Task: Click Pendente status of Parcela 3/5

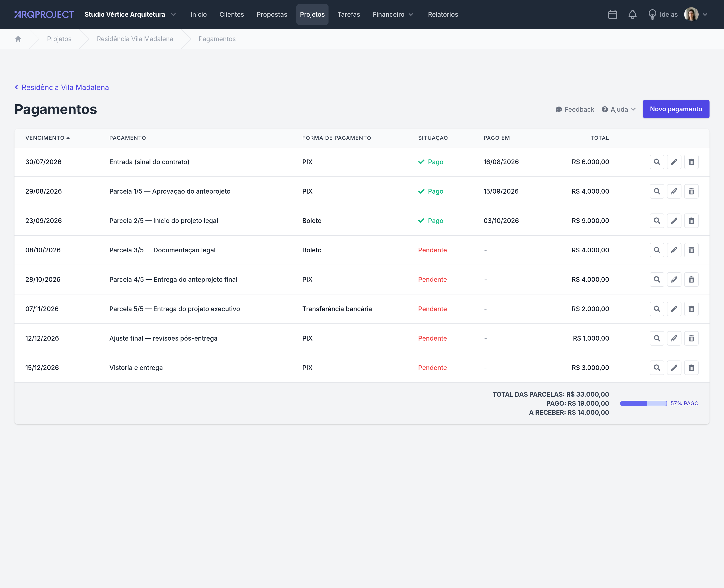Action: pyautogui.click(x=432, y=250)
